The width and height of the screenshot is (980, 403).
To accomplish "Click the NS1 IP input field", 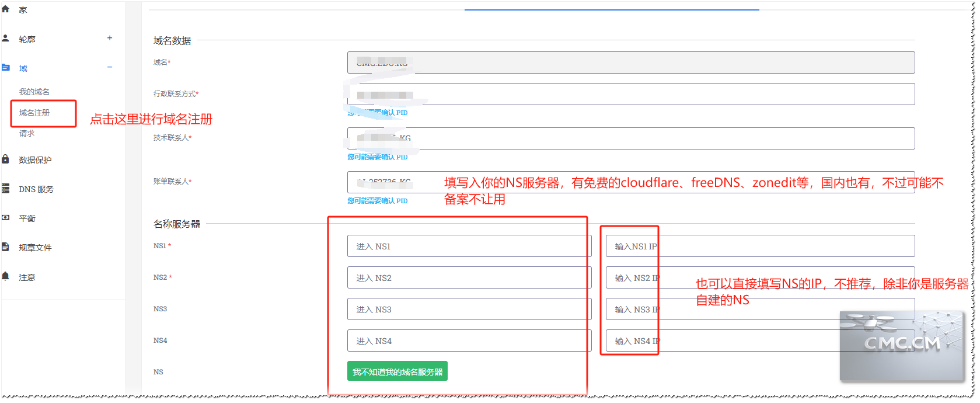I will (x=760, y=246).
